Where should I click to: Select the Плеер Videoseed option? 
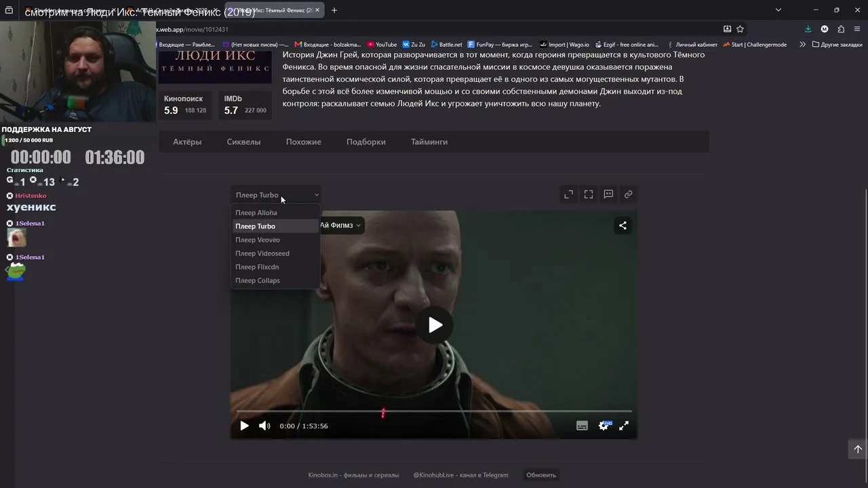tap(275, 253)
